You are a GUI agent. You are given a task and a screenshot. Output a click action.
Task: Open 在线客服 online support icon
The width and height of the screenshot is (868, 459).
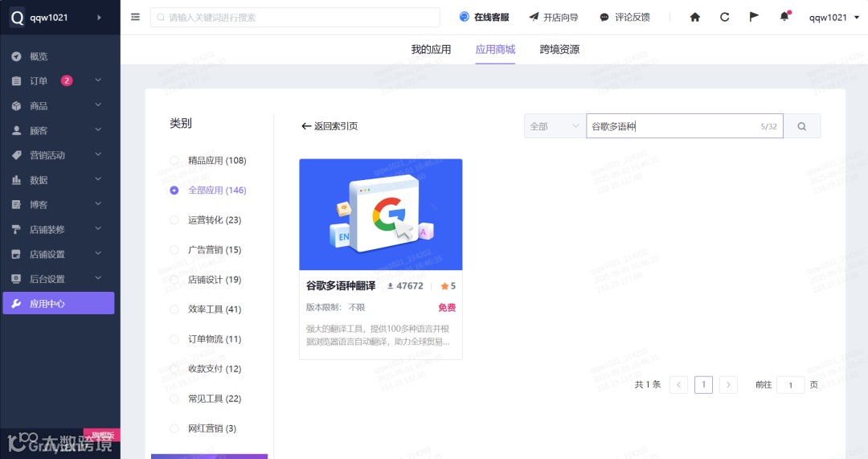[x=464, y=17]
